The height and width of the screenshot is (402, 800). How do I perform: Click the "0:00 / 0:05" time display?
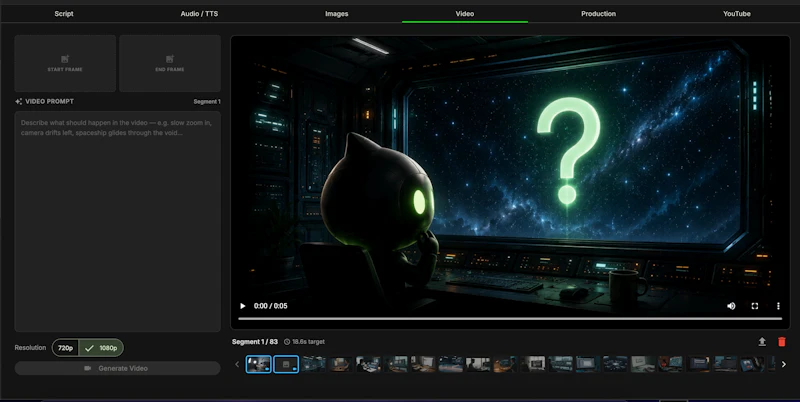270,306
